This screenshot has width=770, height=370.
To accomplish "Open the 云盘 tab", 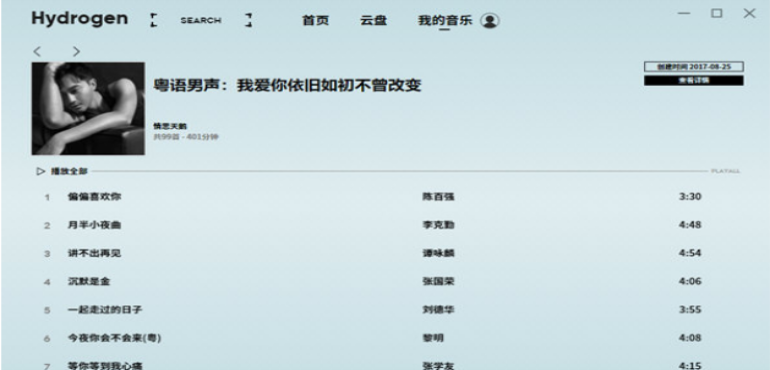I will 374,21.
